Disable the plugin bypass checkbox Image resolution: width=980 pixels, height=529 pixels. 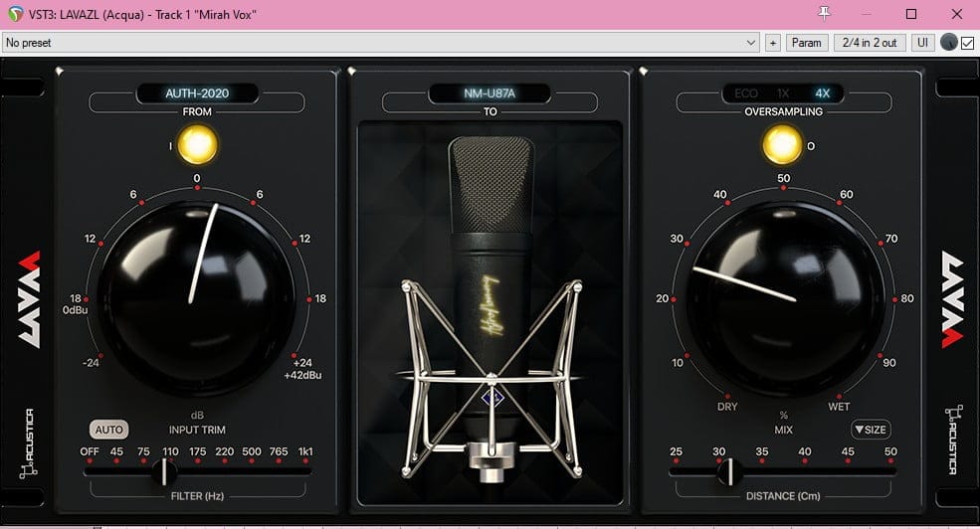click(x=967, y=43)
